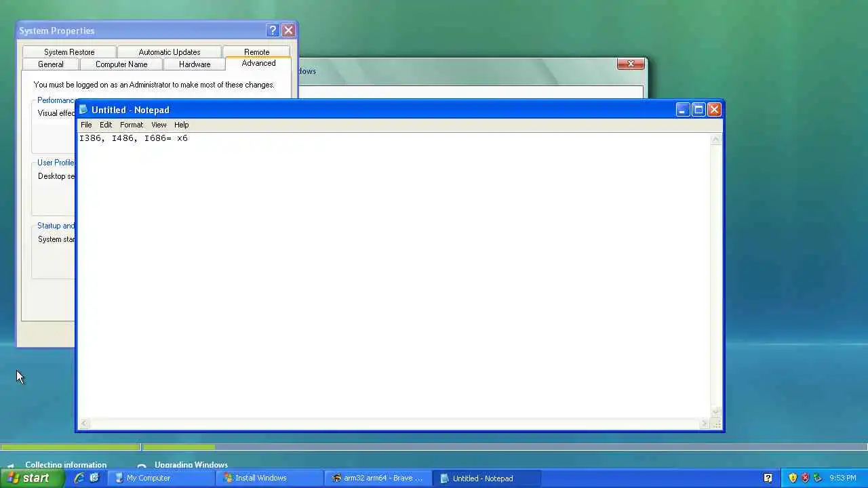The width and height of the screenshot is (868, 488).
Task: Click the first green install progress bar segment
Action: (x=71, y=447)
